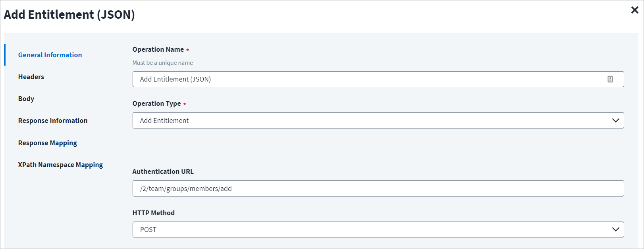Click the Operation Type field label
The height and width of the screenshot is (249, 644).
pyautogui.click(x=156, y=103)
